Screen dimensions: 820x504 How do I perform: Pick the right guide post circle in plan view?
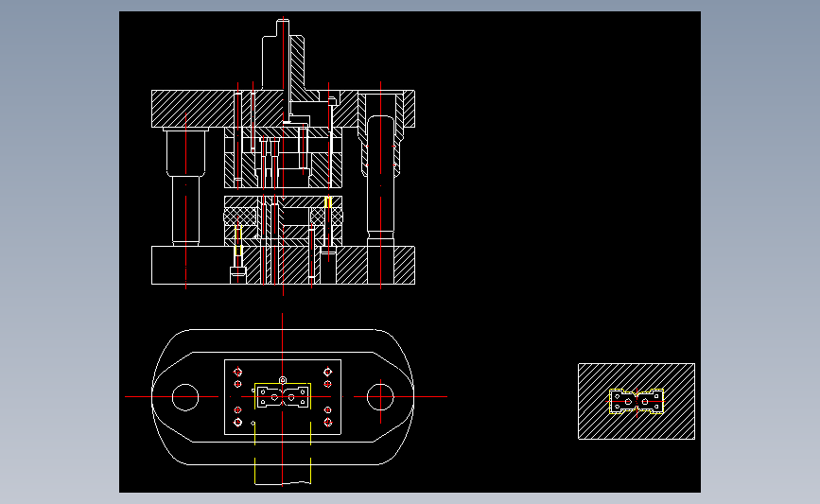point(380,397)
